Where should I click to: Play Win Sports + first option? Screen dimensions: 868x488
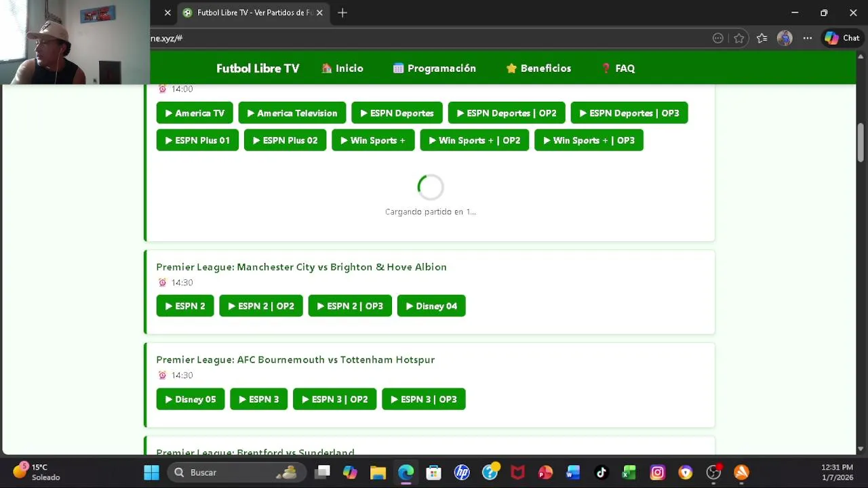(373, 140)
